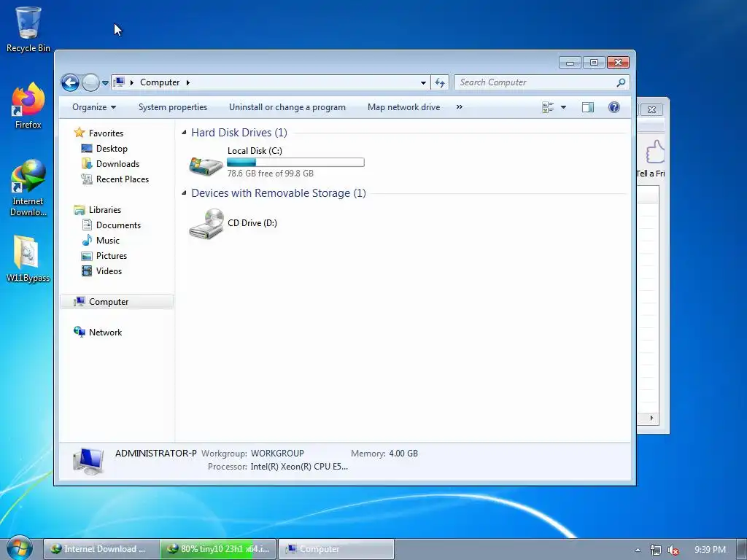The height and width of the screenshot is (560, 747).
Task: Expand the breadcrumb arrow after Computer
Action: pyautogui.click(x=187, y=82)
